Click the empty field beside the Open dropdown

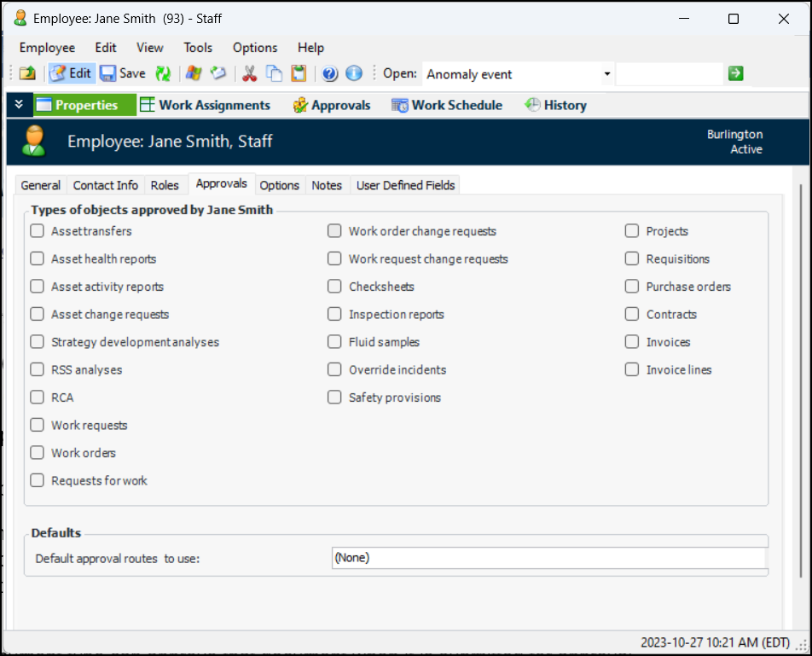[x=669, y=74]
